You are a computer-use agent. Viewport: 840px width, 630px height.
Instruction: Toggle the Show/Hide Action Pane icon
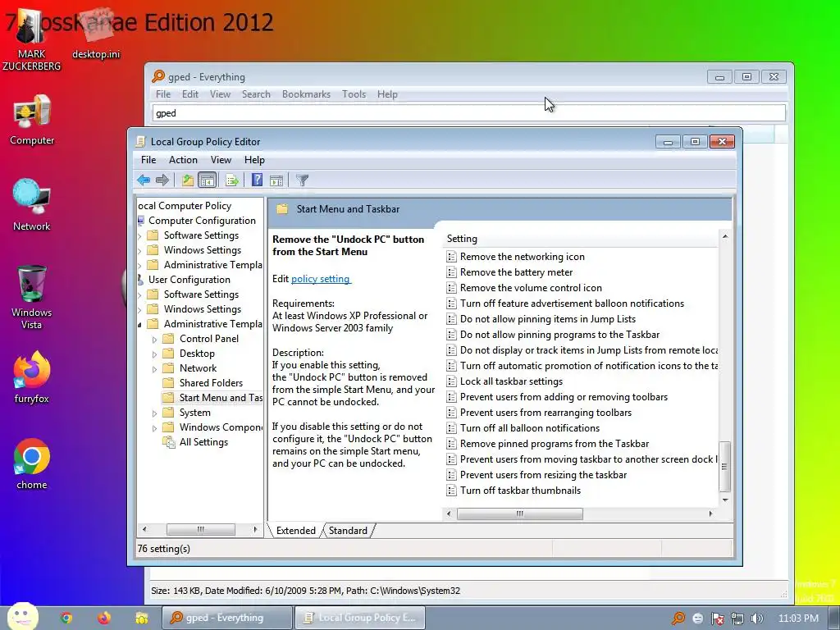pos(276,180)
